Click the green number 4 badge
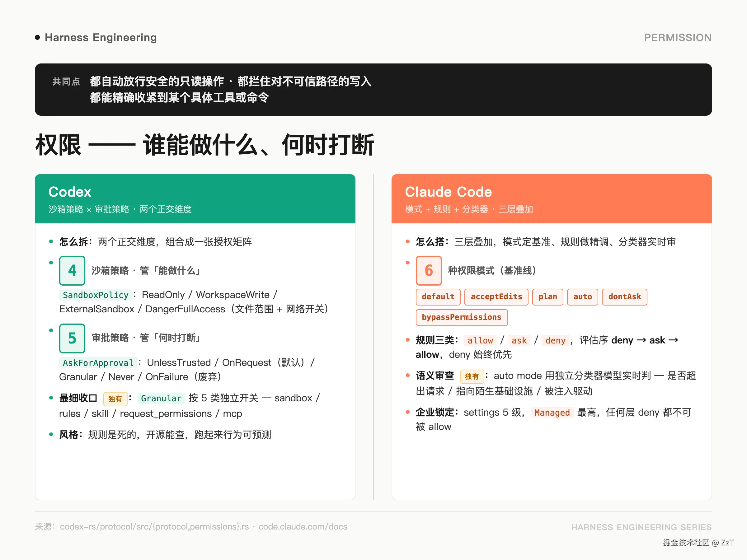This screenshot has width=747, height=560. 72,270
